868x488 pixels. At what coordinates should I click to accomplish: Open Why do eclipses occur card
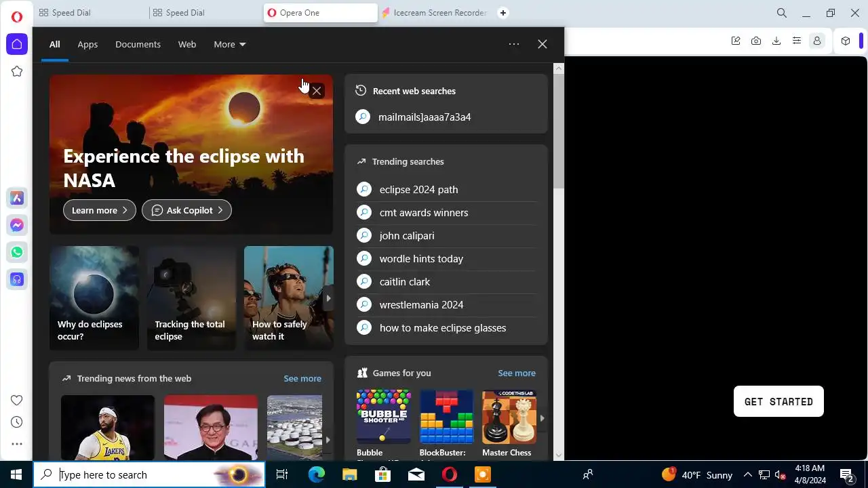[x=94, y=298]
